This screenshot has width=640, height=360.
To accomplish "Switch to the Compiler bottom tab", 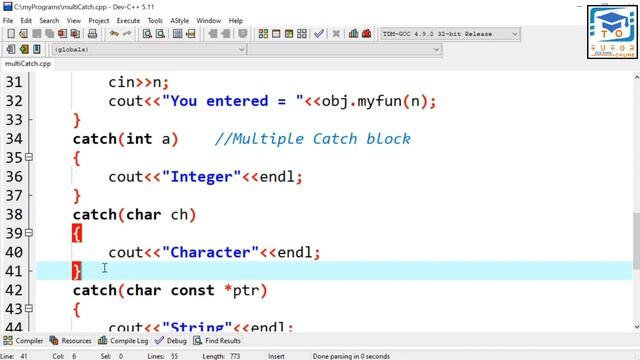I will click(23, 340).
